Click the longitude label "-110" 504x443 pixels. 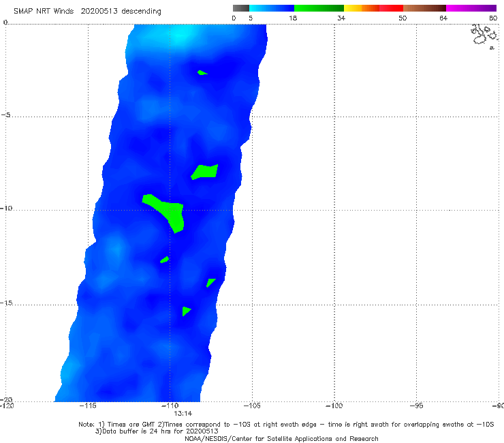170,406
